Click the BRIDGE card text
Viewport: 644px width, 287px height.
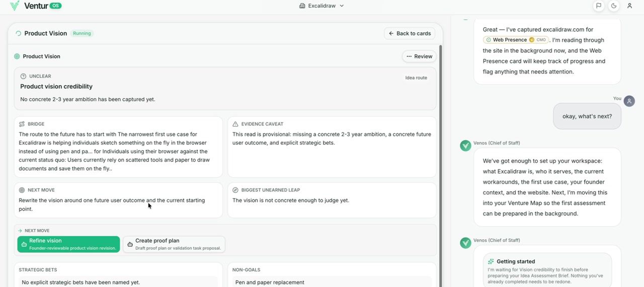tap(114, 152)
